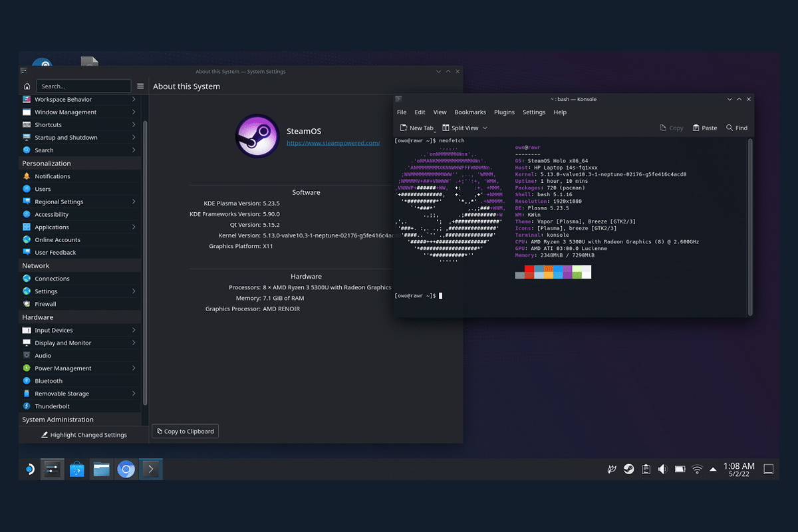Click the Firewall shield icon
Image resolution: width=798 pixels, height=532 pixels.
[x=27, y=304]
